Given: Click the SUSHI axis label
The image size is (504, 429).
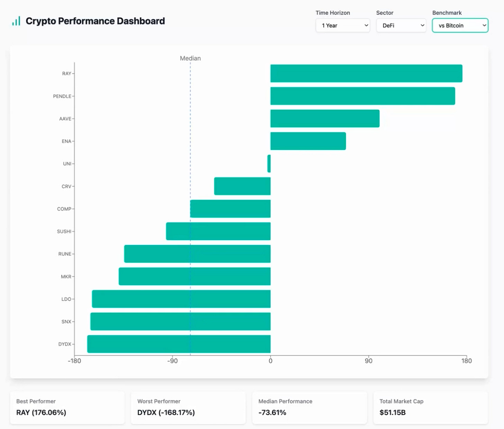Looking at the screenshot, I should click(64, 231).
